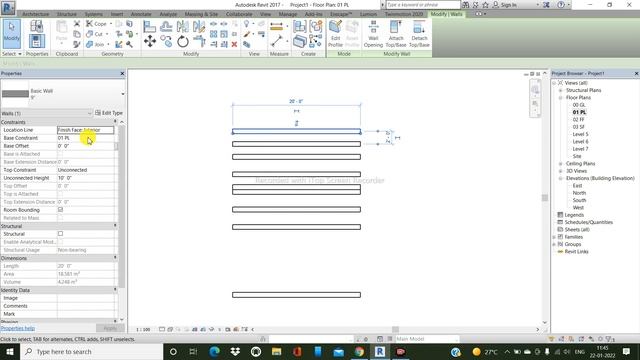Click the red Delete icon
640x360 pixels.
(x=234, y=44)
